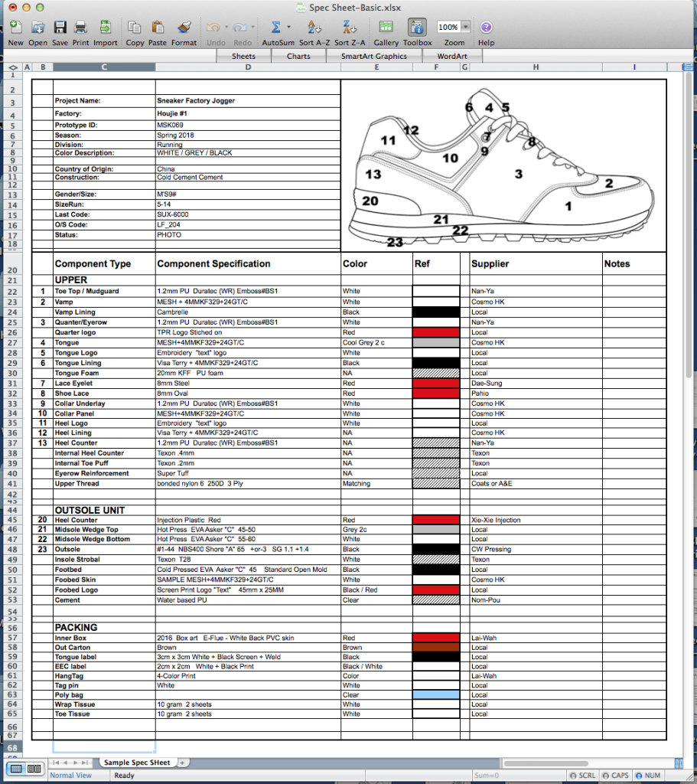Switch to the Charts tab
Image resolution: width=697 pixels, height=784 pixels.
[x=298, y=56]
